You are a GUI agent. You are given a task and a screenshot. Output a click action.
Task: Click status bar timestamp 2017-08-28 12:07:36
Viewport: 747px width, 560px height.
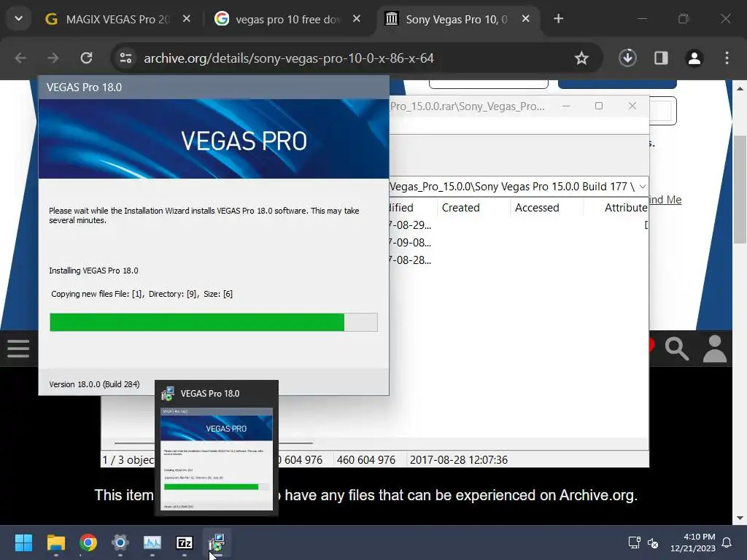(458, 460)
